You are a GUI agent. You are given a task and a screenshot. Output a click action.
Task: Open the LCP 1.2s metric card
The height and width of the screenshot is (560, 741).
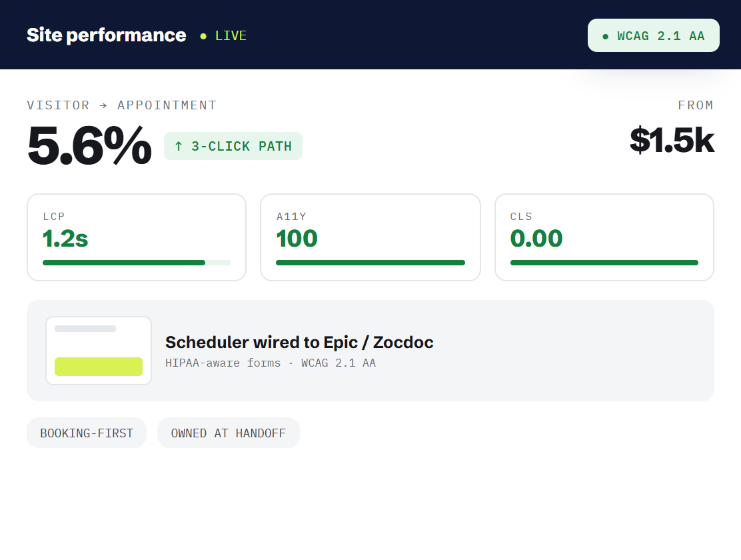[x=137, y=237]
